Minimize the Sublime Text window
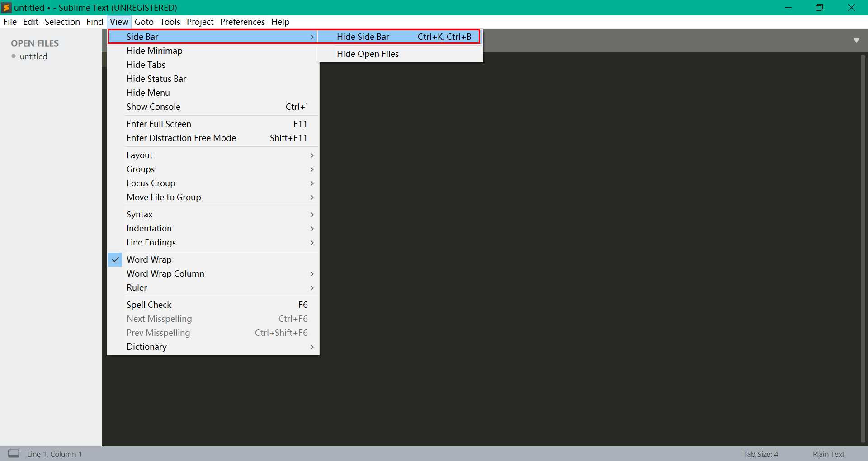Screen dimensions: 868x461 coord(788,8)
